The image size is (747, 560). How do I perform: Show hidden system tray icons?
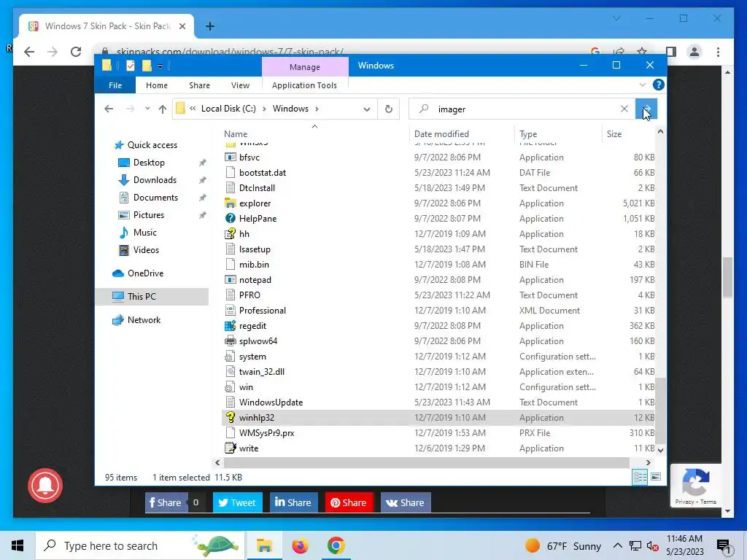(617, 545)
